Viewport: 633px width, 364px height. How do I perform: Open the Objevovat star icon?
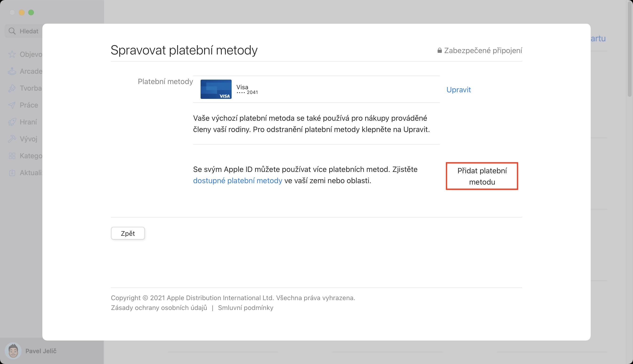point(12,54)
